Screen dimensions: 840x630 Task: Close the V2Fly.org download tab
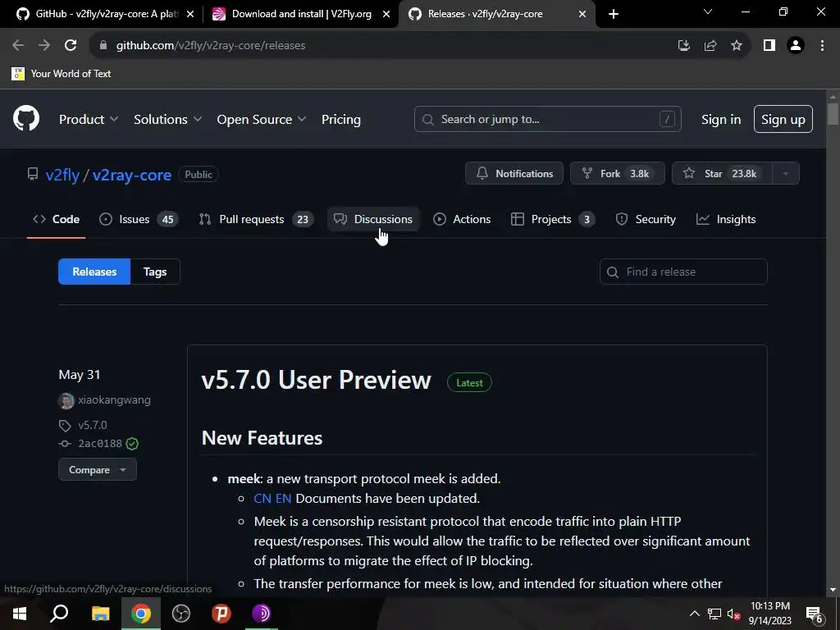(386, 14)
